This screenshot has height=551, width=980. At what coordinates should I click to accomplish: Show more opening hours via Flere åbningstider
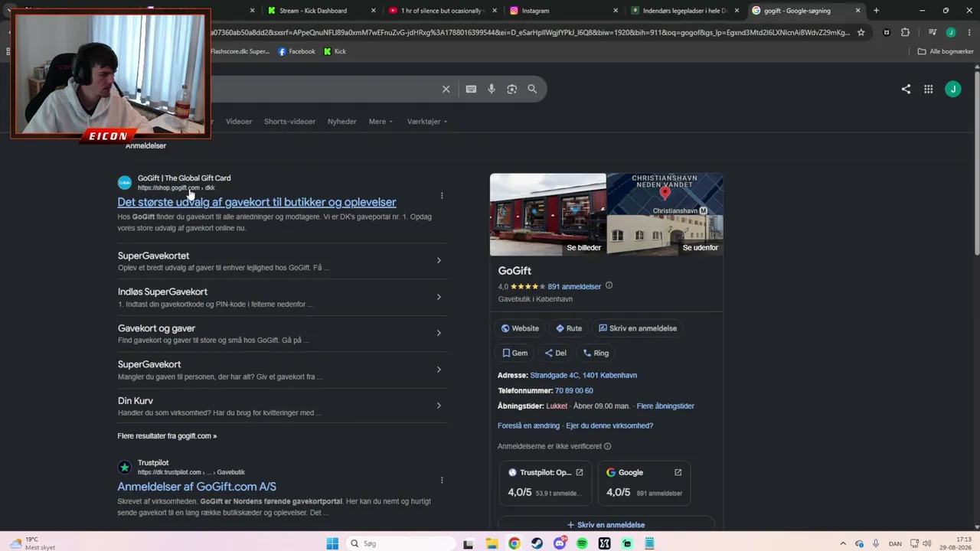(665, 406)
